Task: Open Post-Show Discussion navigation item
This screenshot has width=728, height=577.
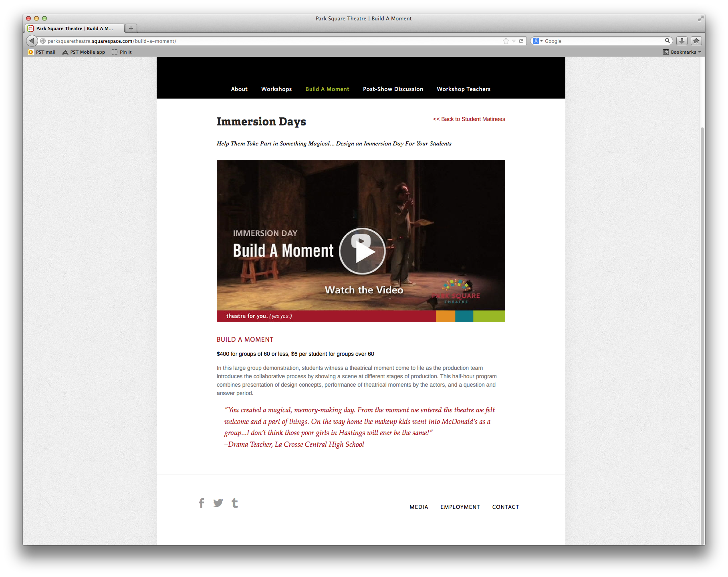Action: coord(393,89)
